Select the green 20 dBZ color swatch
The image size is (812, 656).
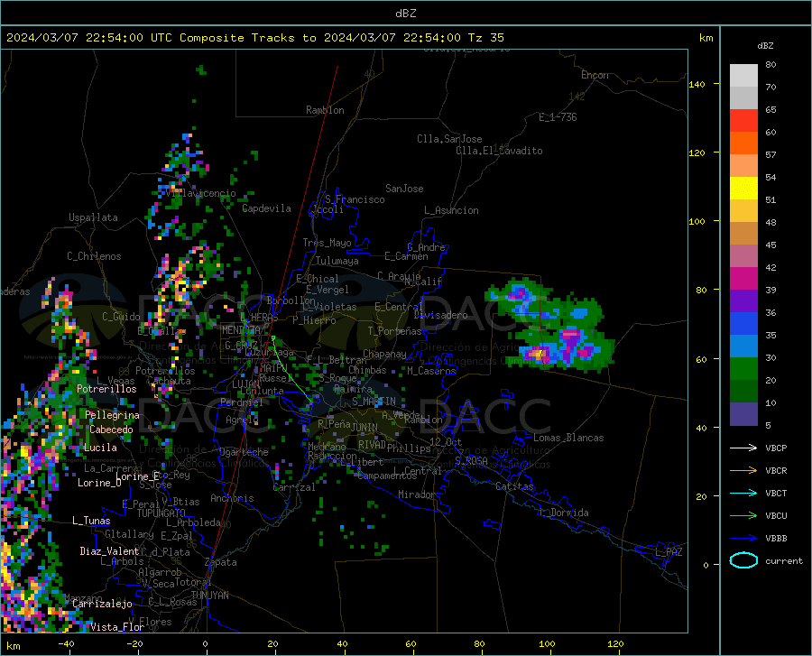743,369
